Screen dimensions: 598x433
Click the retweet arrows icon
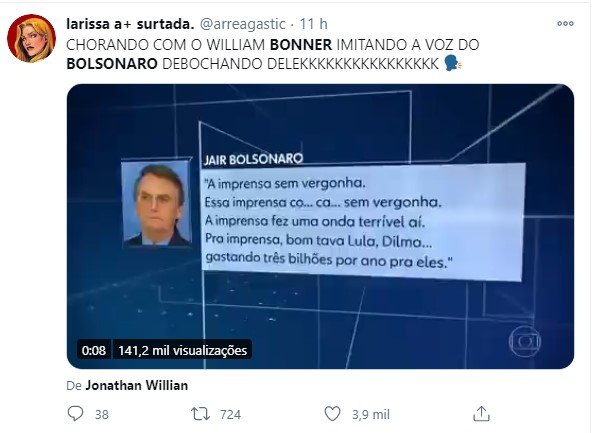[200, 414]
